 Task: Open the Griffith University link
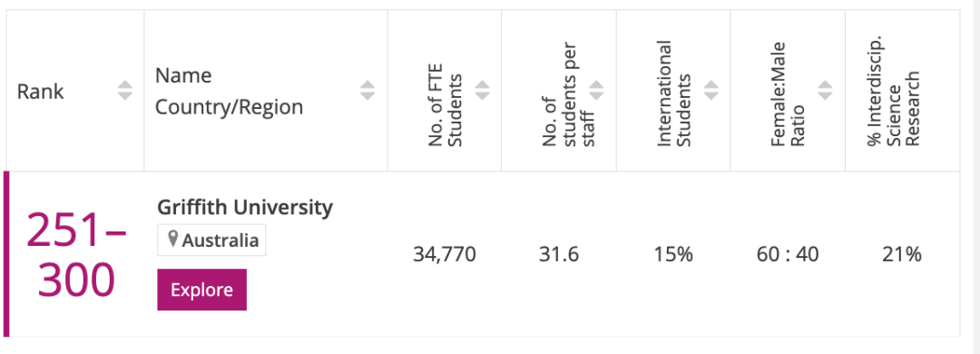pyautogui.click(x=245, y=207)
